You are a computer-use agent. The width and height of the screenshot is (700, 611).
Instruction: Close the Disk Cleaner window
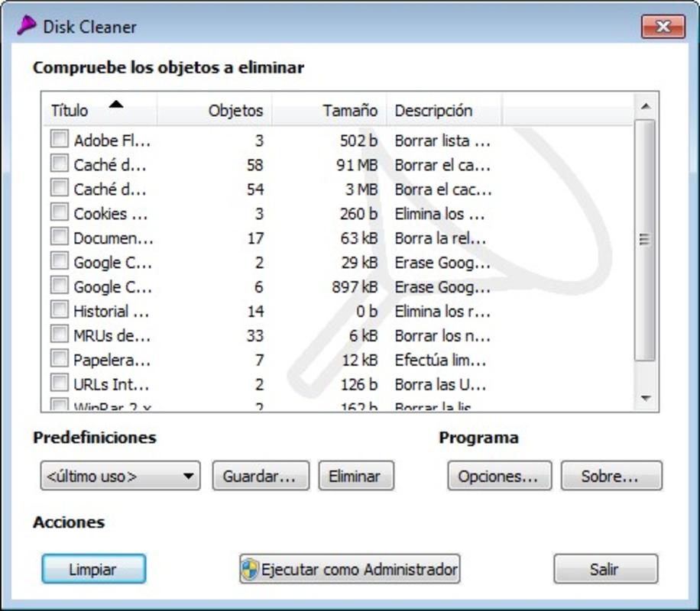663,27
